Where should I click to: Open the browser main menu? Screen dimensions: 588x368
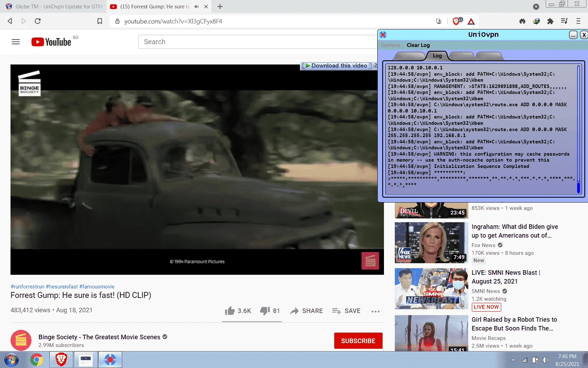[x=578, y=21]
